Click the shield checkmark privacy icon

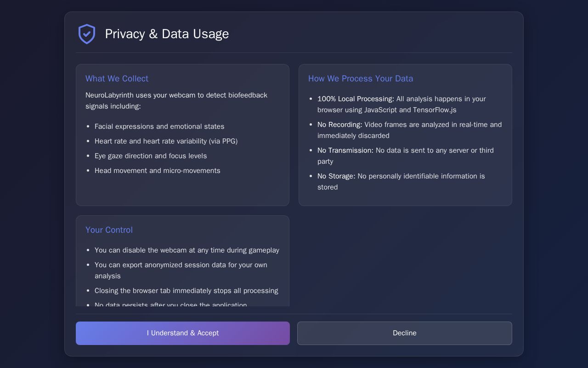pos(87,34)
